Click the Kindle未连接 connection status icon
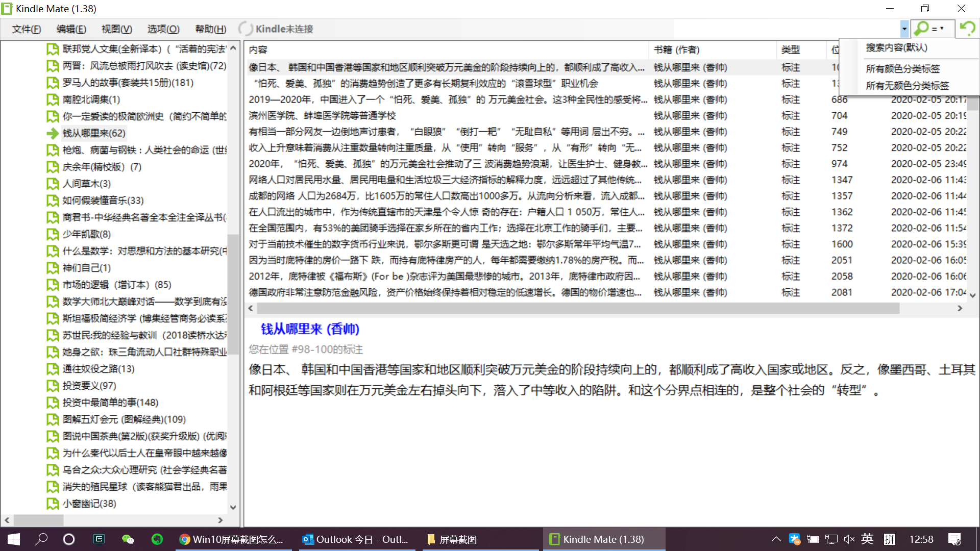Viewport: 980px width, 551px height. 246,29
